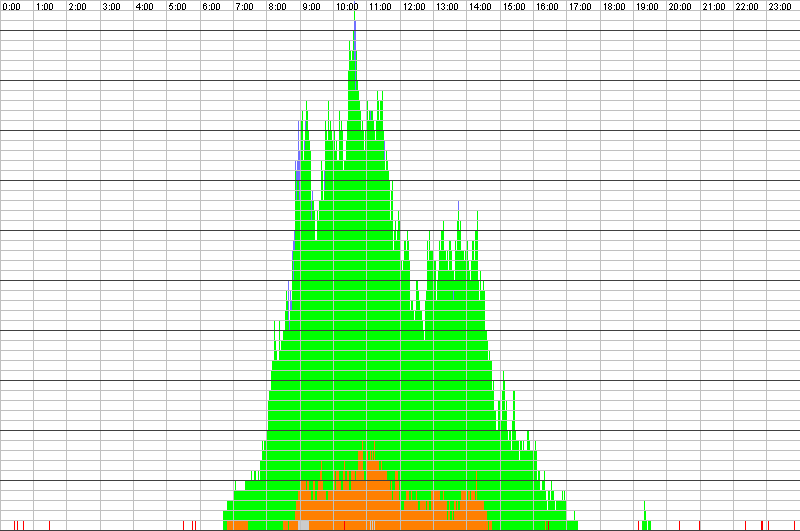The width and height of the screenshot is (800, 531).
Task: Click the red tick just after 1:00
Action: pos(49,525)
